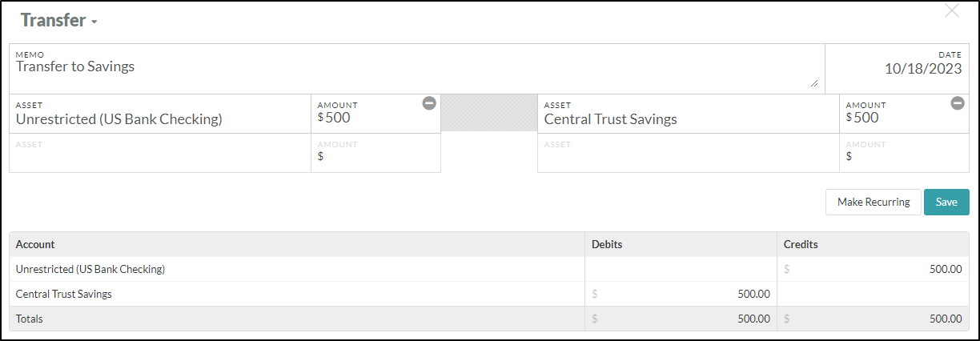Click the Debits column header
The image size is (980, 341).
point(607,244)
